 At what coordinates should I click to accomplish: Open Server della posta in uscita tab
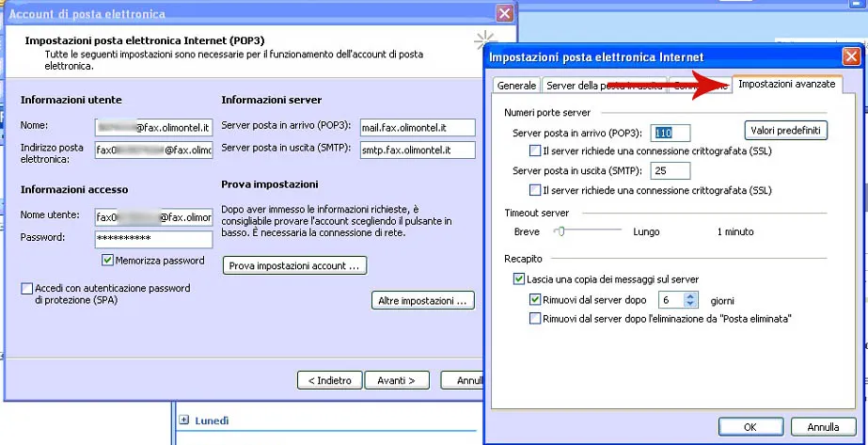click(602, 86)
